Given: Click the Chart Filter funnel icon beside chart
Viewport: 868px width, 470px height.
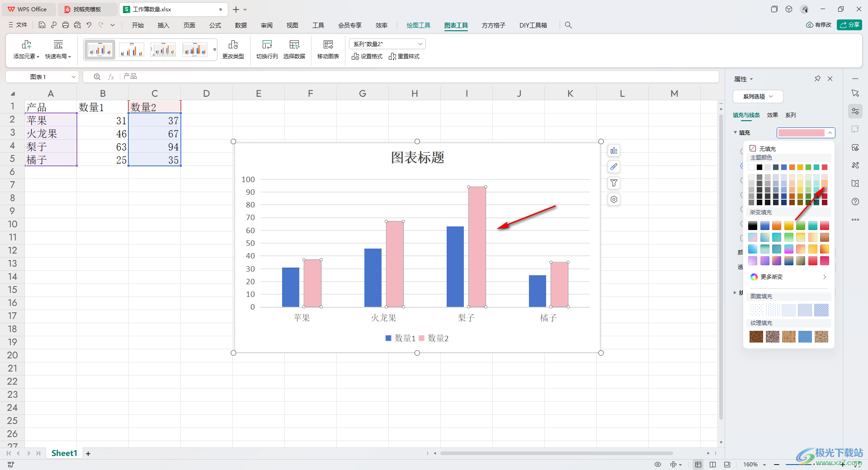Looking at the screenshot, I should [613, 183].
